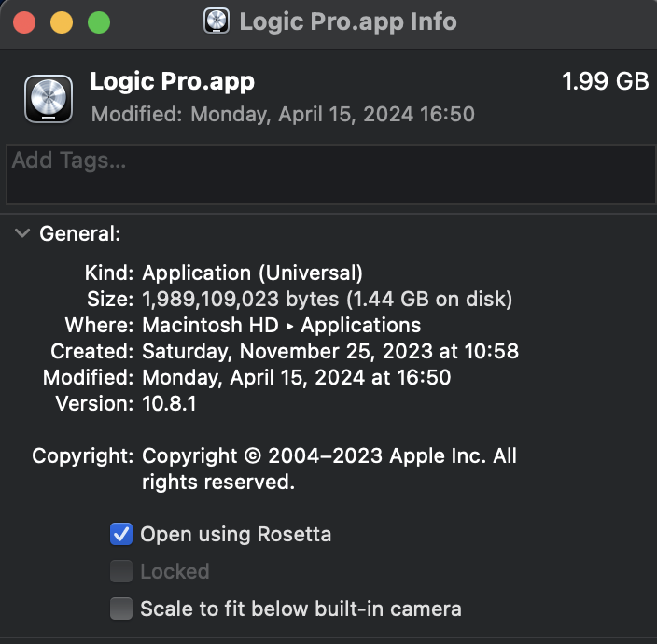This screenshot has width=657, height=644.
Task: Click the 1.99 GB size label
Action: (605, 81)
